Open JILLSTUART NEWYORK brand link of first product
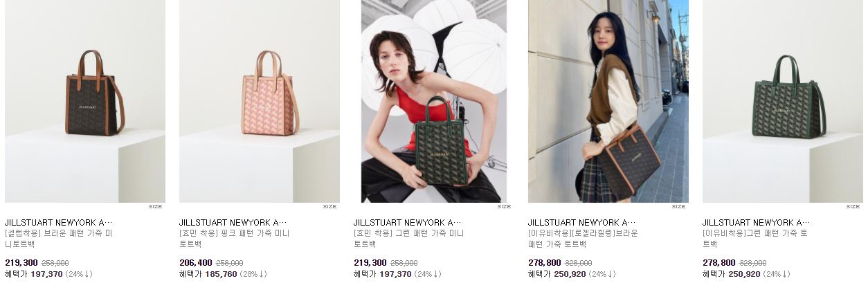 coord(59,223)
